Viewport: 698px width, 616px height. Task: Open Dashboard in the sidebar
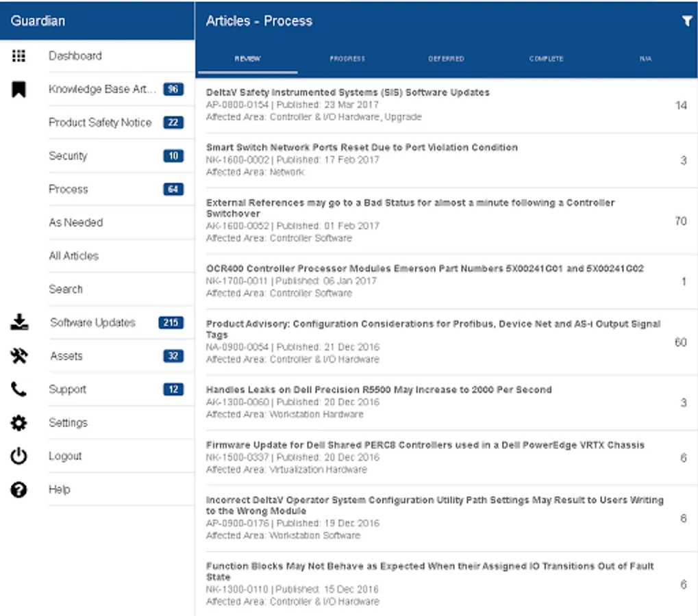[x=97, y=55]
